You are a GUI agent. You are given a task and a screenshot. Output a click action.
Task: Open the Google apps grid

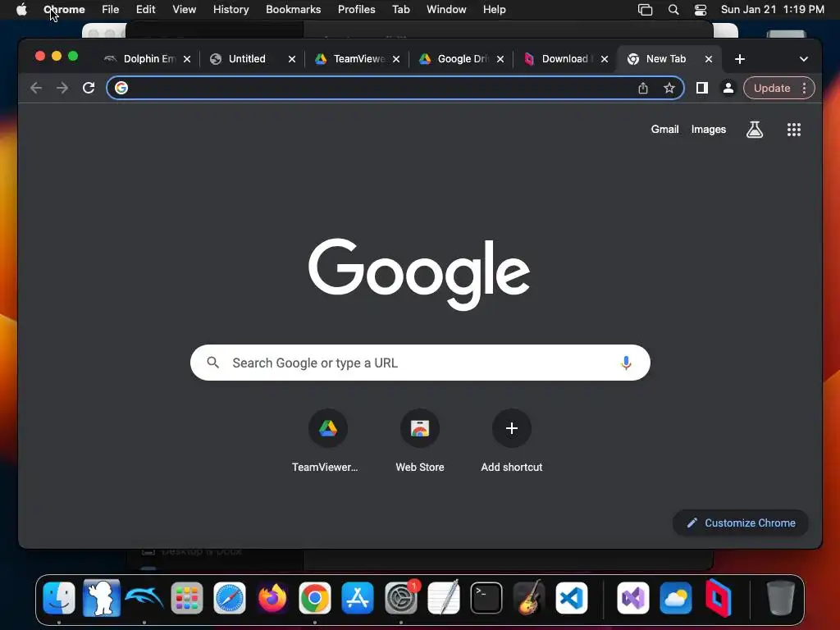point(794,130)
